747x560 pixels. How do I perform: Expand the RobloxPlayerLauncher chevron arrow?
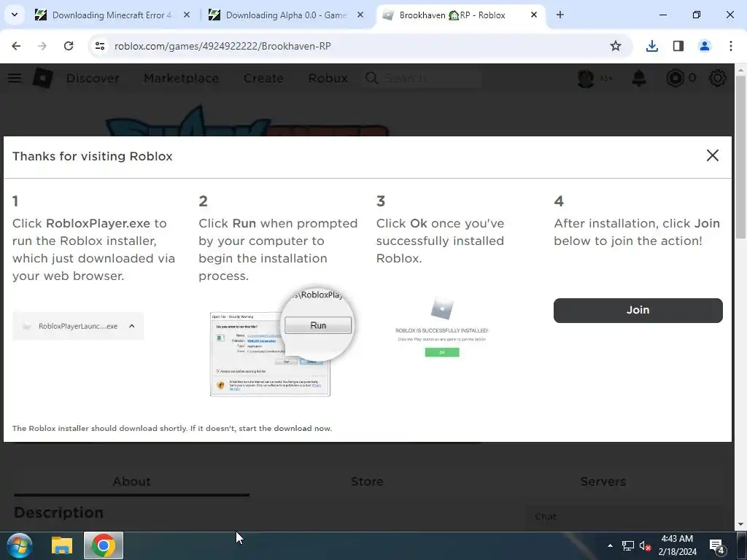132,326
